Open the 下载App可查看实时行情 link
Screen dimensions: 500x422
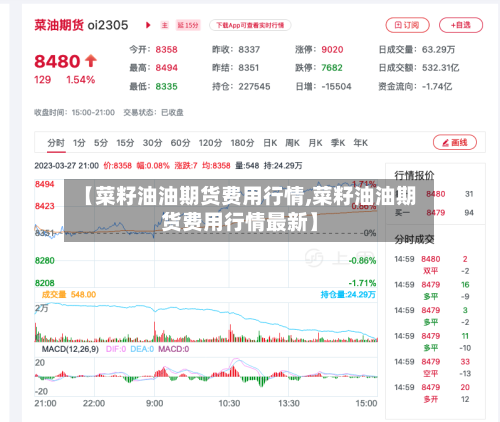[x=250, y=25]
